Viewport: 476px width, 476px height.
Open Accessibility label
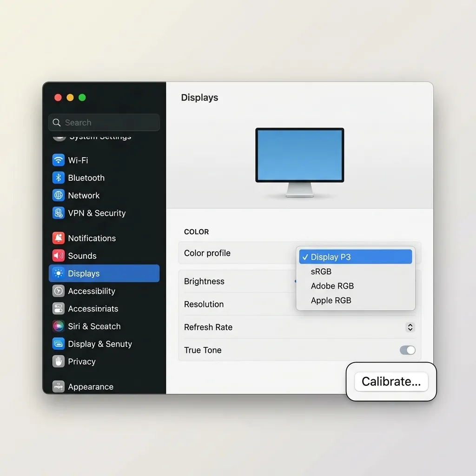pyautogui.click(x=92, y=291)
